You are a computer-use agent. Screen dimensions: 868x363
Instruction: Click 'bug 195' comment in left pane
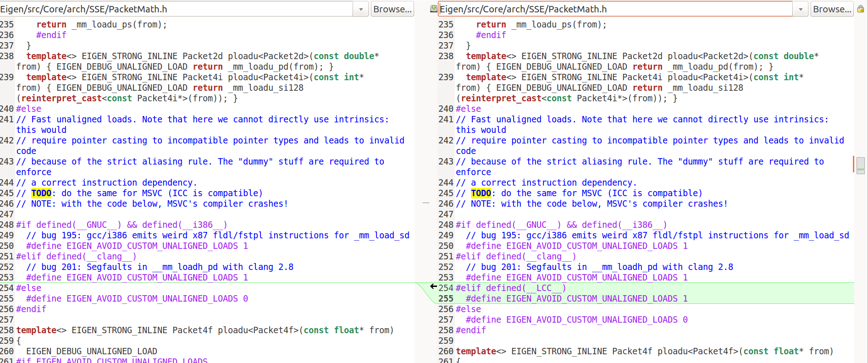coord(218,236)
